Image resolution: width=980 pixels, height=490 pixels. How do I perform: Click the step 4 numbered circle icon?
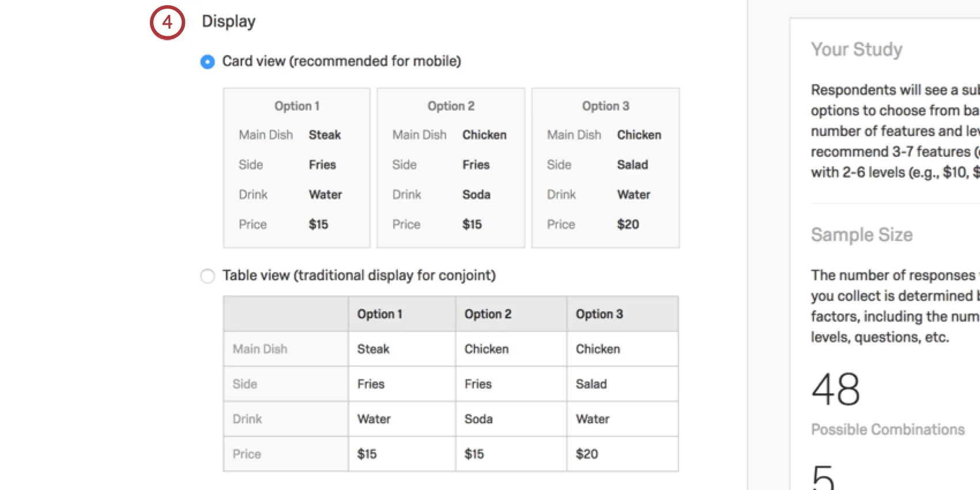(x=167, y=22)
